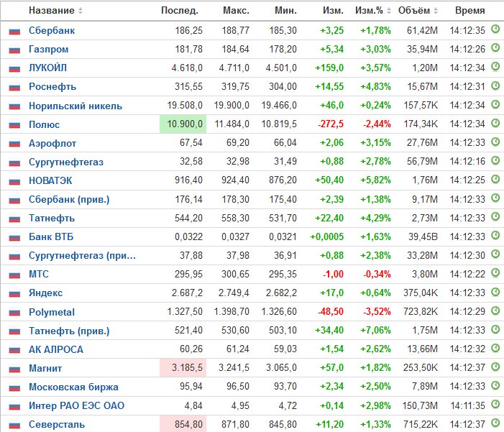504x432 pixels.
Task: Sort table by Изм.% column arrows
Action: click(x=389, y=11)
